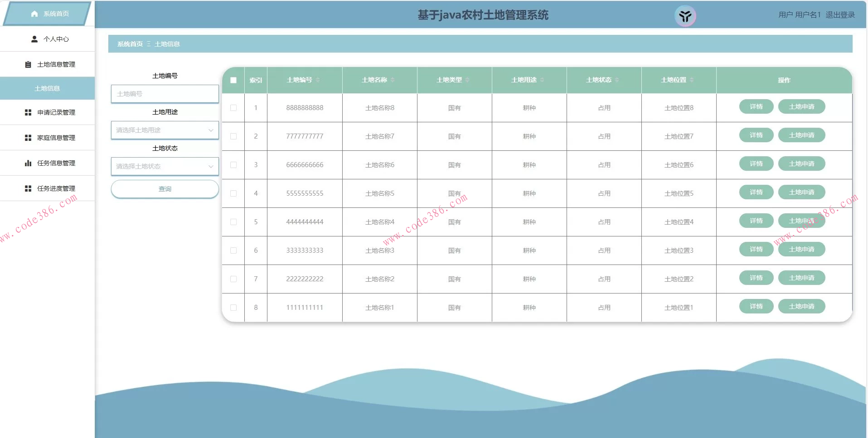This screenshot has height=438, width=868.
Task: Focus the 土地编号 input field
Action: (x=165, y=94)
